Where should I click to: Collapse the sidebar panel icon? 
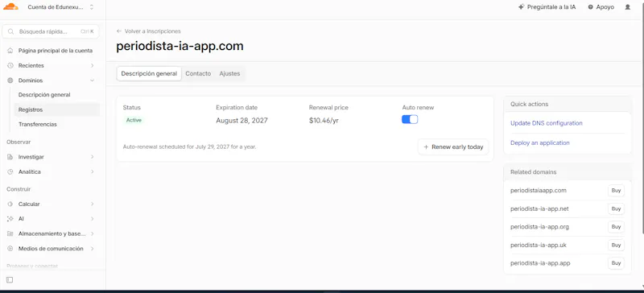click(10, 280)
